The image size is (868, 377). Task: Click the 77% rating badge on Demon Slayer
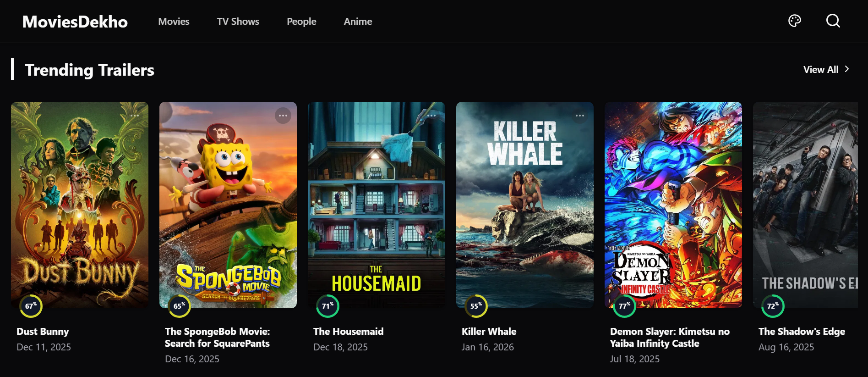click(x=624, y=306)
